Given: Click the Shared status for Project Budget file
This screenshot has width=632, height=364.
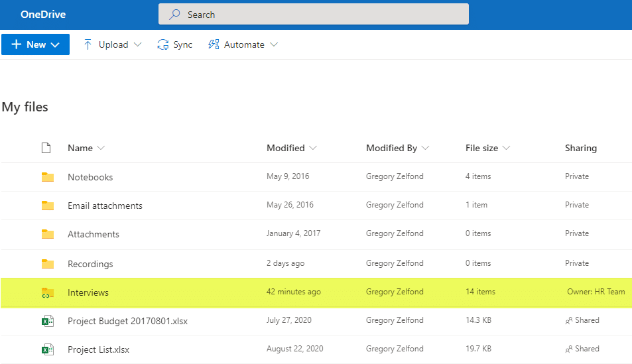Looking at the screenshot, I should [582, 320].
